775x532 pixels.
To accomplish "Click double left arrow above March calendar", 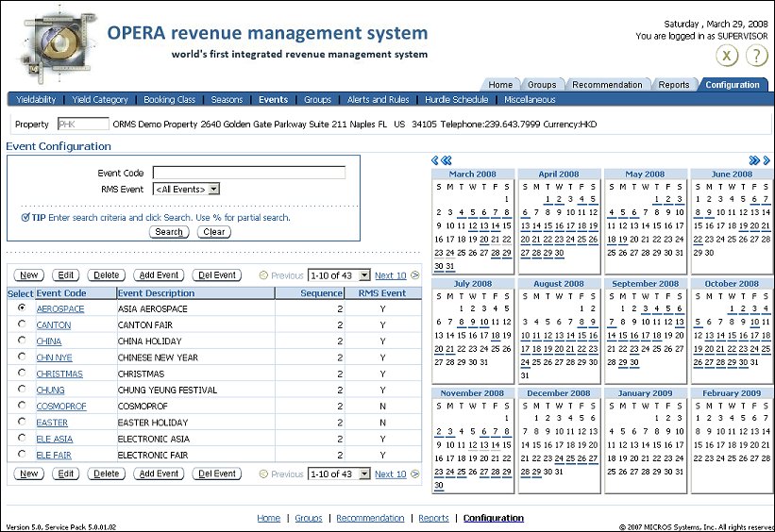I will coord(446,161).
